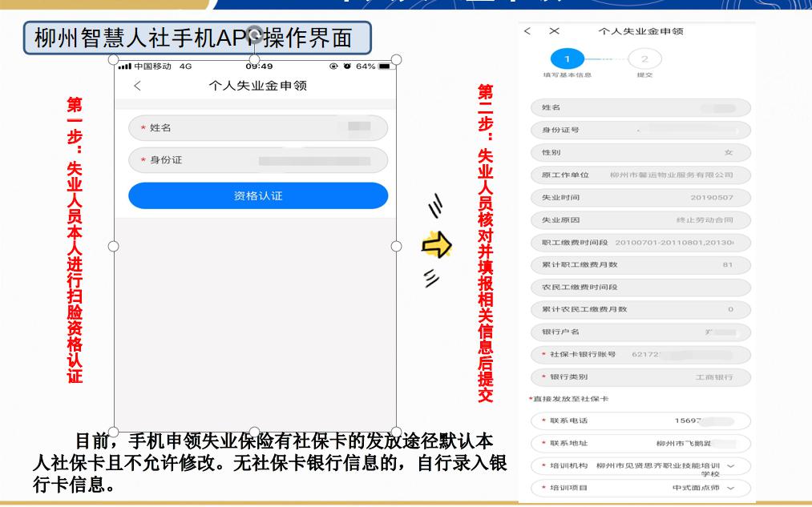Tap the back arrow in 个人失业金申领 header
812x507 pixels.
(x=527, y=31)
